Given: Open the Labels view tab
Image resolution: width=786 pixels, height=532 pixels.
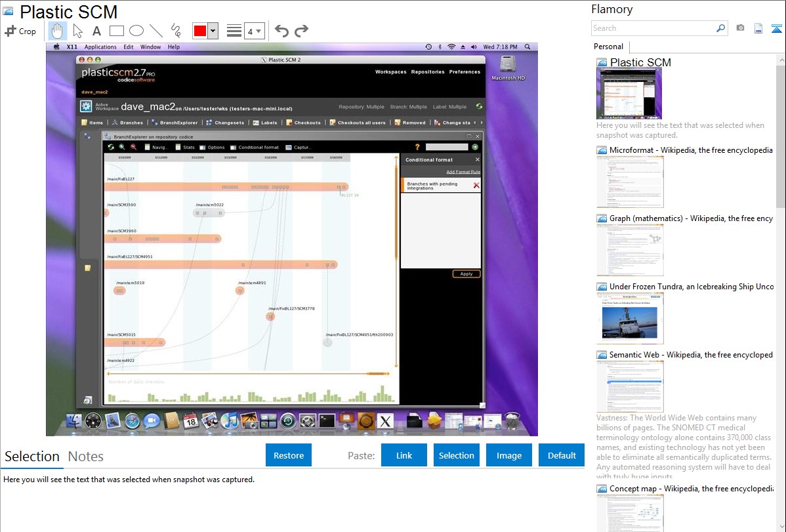Looking at the screenshot, I should click(265, 123).
